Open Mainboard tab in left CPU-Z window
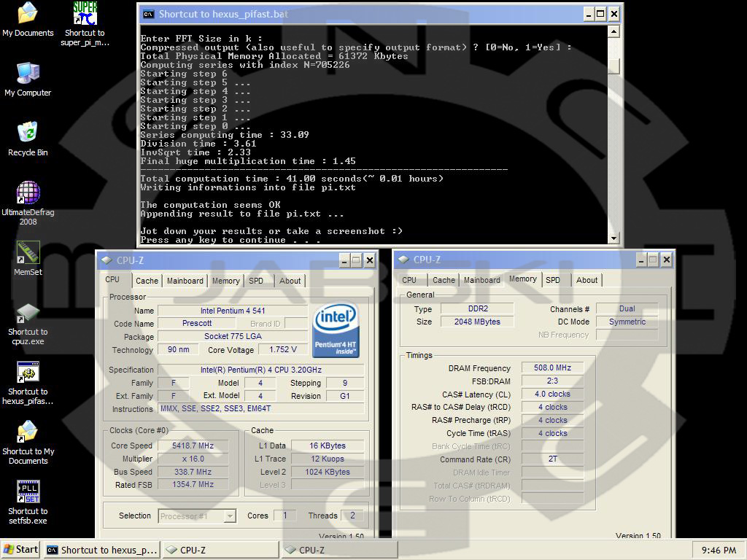The width and height of the screenshot is (747, 560). pos(185,281)
